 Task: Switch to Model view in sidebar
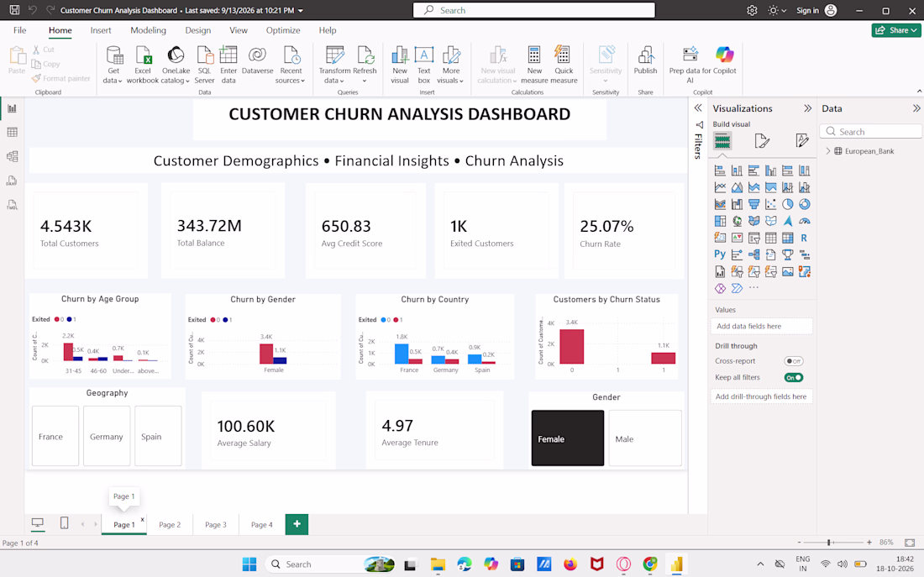[x=12, y=156]
